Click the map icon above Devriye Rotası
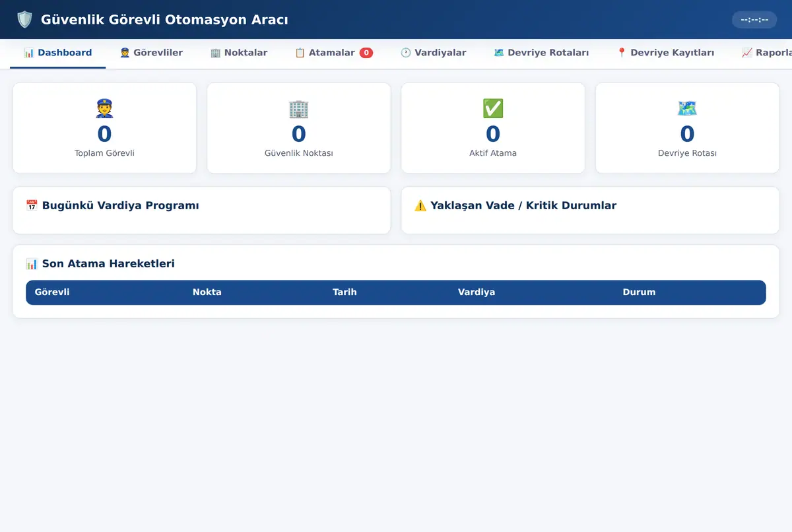Image resolution: width=792 pixels, height=532 pixels. (687, 108)
